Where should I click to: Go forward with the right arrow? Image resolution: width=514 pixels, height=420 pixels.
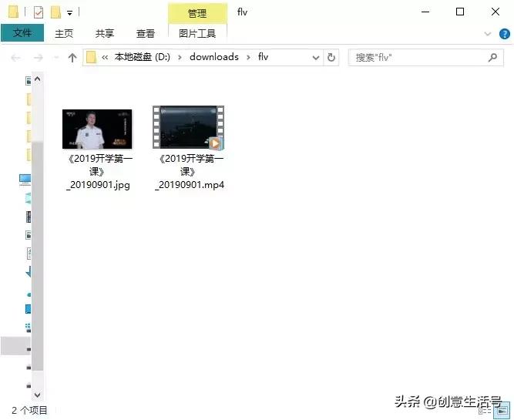(x=39, y=58)
